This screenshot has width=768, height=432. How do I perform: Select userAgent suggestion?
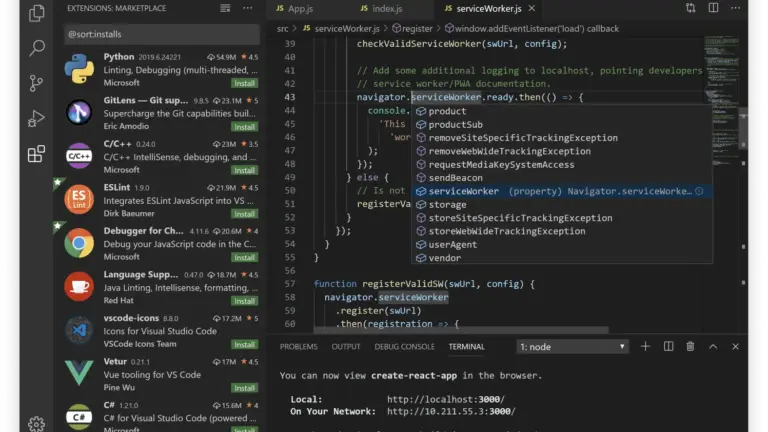[562, 244]
